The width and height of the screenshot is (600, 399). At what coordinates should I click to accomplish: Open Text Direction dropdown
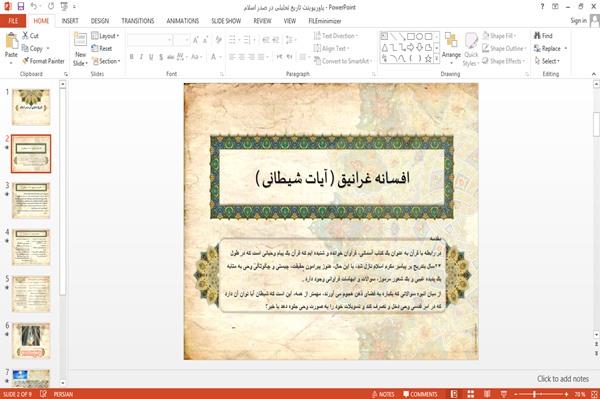(x=336, y=36)
